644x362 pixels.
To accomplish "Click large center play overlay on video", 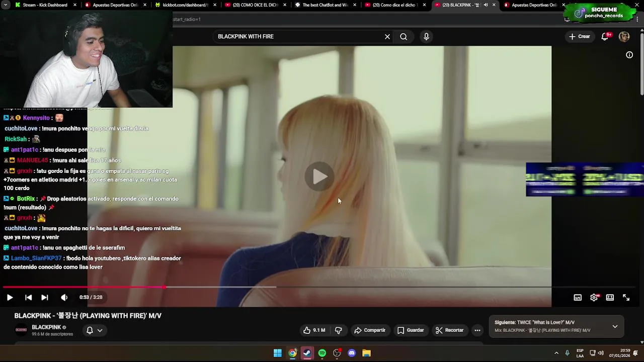I will coord(319,176).
